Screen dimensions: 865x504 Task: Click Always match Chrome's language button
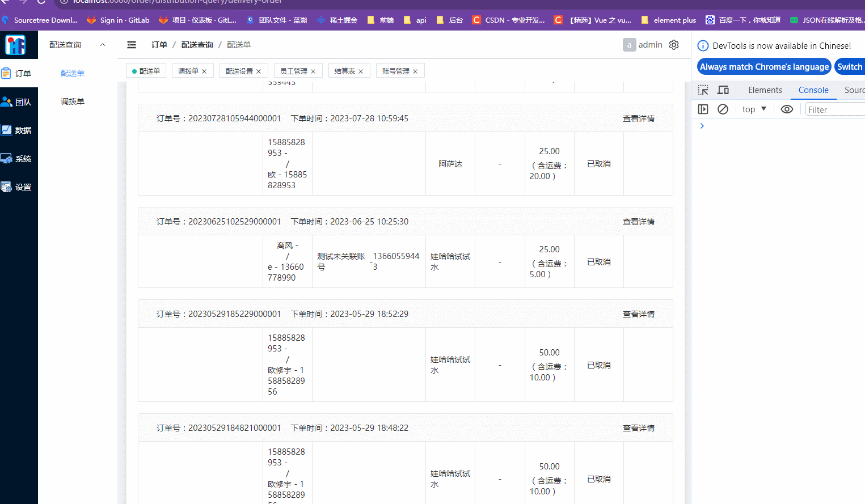(x=763, y=66)
